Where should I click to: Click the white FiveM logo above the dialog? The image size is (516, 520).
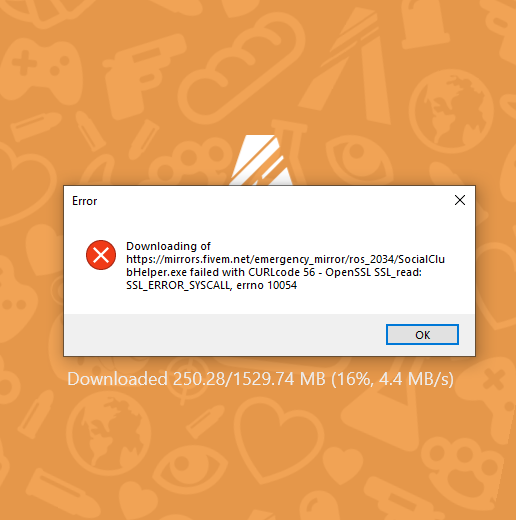click(x=261, y=160)
